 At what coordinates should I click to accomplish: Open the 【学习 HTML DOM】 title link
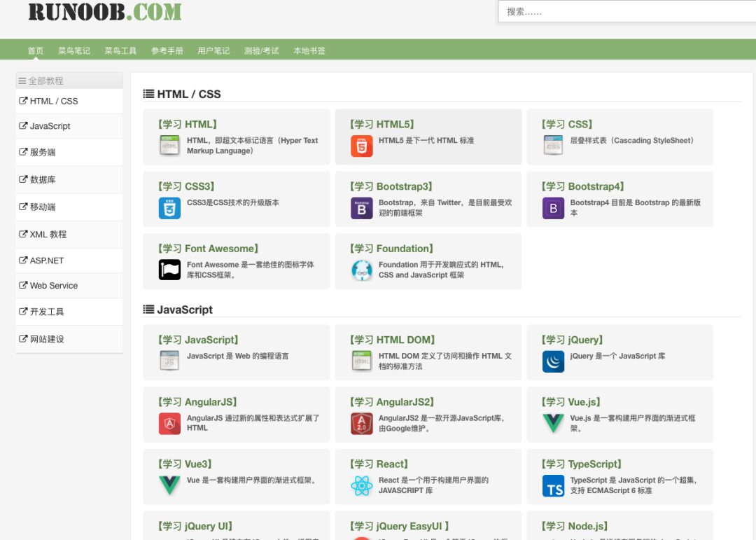(393, 340)
